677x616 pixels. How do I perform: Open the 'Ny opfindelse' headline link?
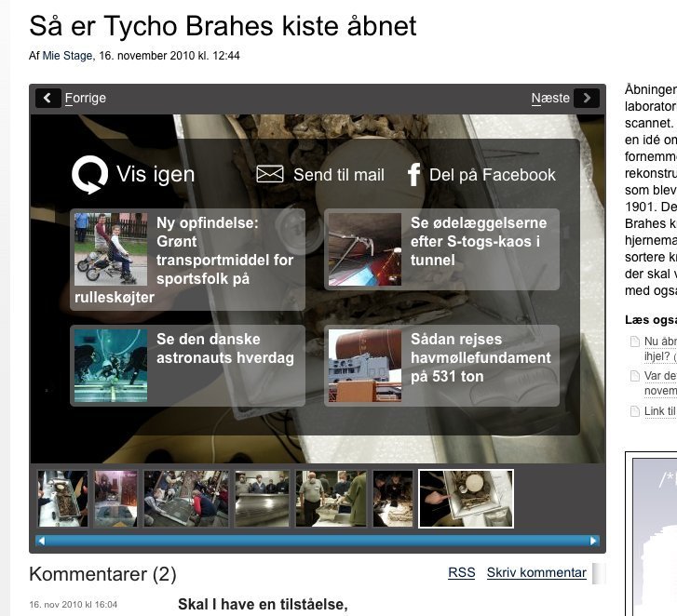tap(220, 251)
